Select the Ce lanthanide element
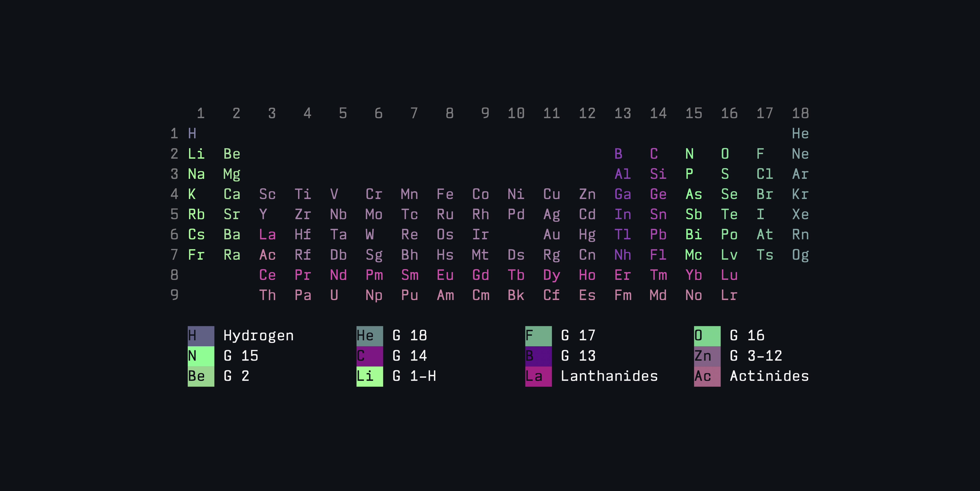Viewport: 980px width, 491px height. pyautogui.click(x=267, y=275)
